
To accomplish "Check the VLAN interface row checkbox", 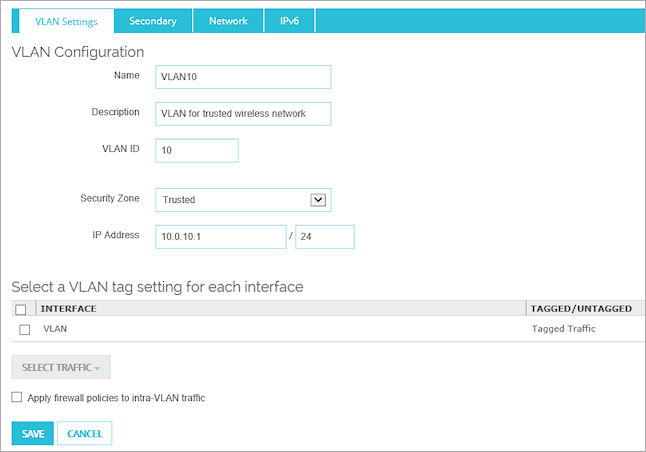I will click(25, 330).
